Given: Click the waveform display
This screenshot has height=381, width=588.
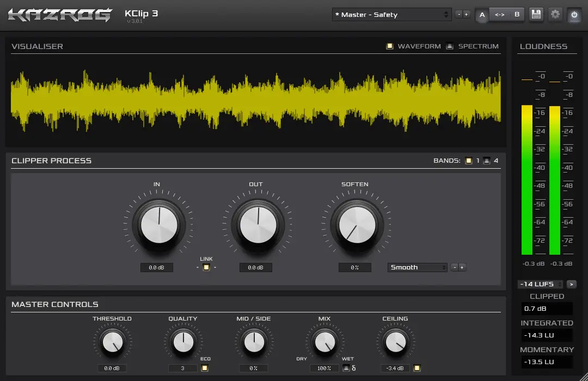Looking at the screenshot, I should (x=256, y=101).
